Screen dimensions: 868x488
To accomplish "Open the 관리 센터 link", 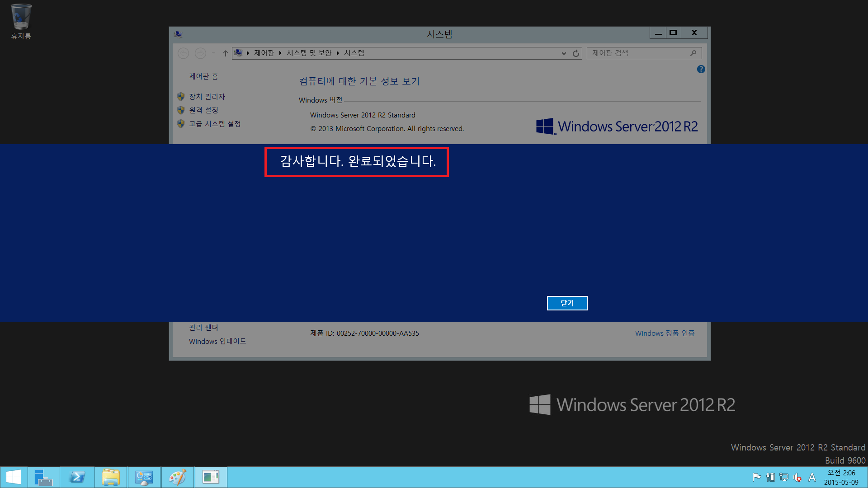I will (x=203, y=328).
